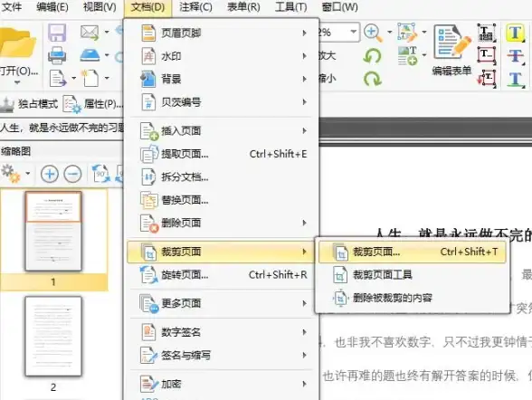Screen dimensions: 532x400
Task: Open the 工具(T) menu
Action: [290, 6]
